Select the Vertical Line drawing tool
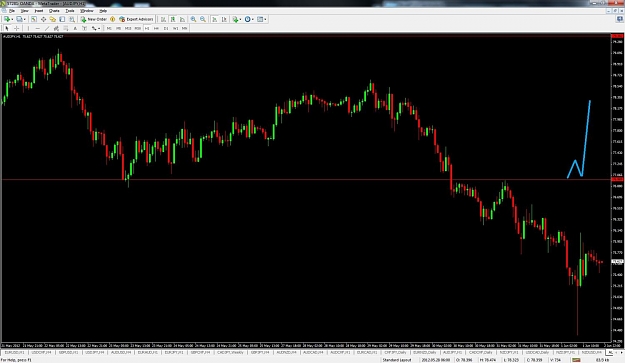The image size is (625, 363). coord(28,28)
